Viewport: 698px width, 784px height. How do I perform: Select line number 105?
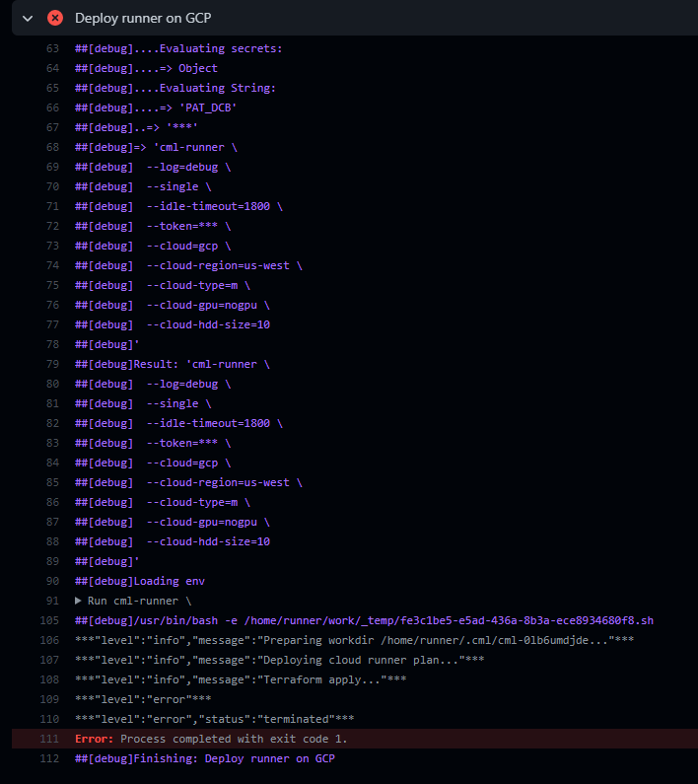(49, 620)
